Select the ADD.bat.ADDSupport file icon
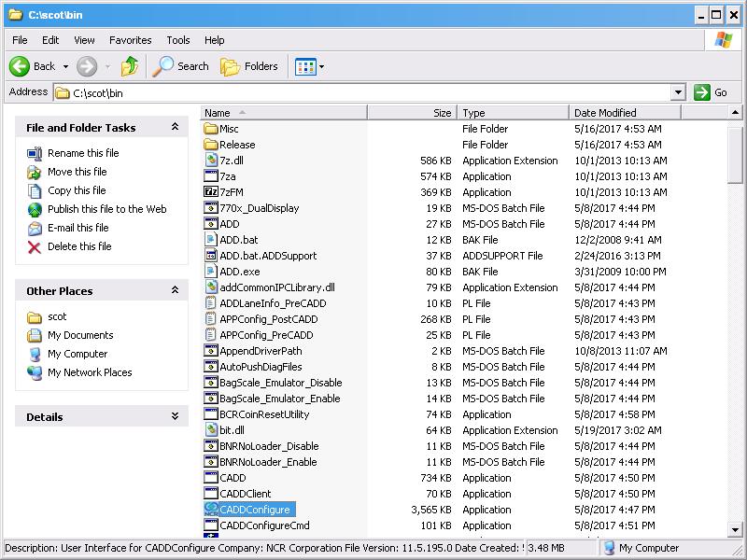 pos(211,255)
